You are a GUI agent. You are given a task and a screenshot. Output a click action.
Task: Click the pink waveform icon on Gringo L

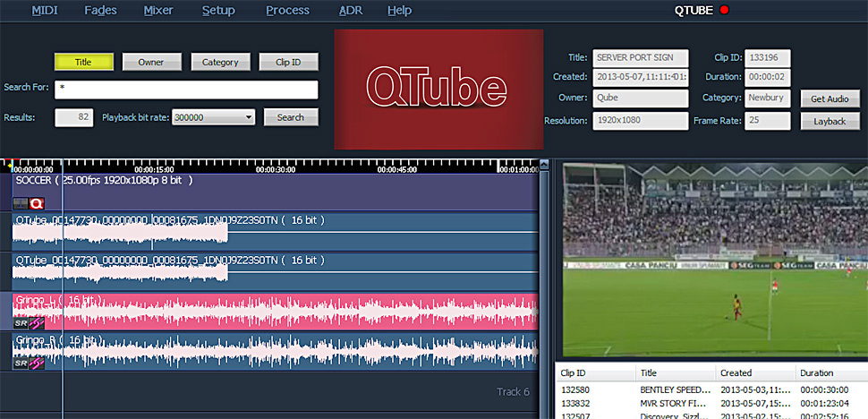pos(37,323)
